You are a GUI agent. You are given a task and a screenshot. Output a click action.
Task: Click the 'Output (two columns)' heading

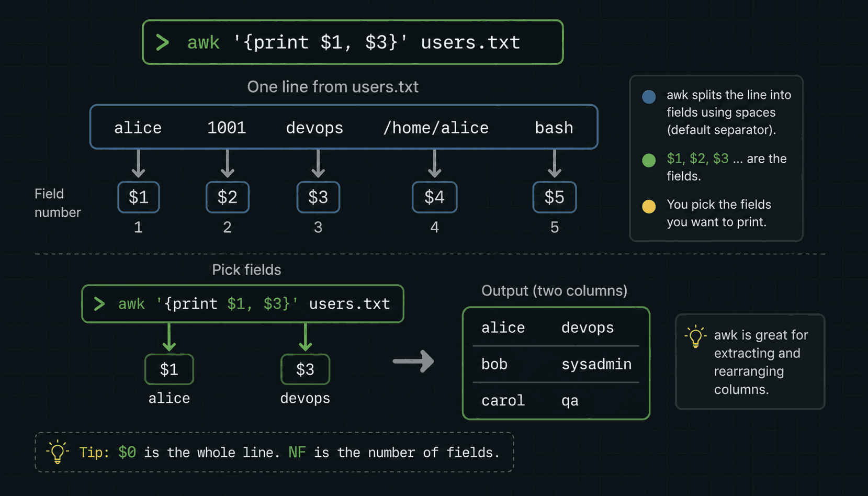(x=554, y=291)
